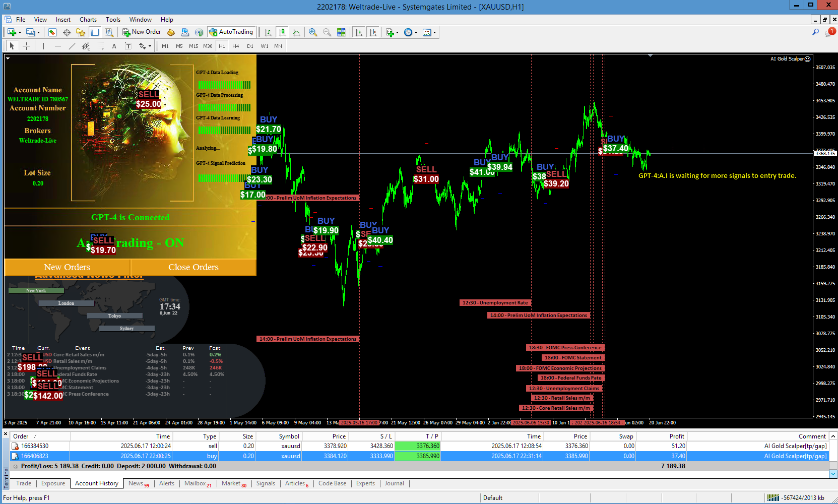The image size is (838, 504).
Task: Switch to the Exposure tab
Action: pyautogui.click(x=53, y=483)
